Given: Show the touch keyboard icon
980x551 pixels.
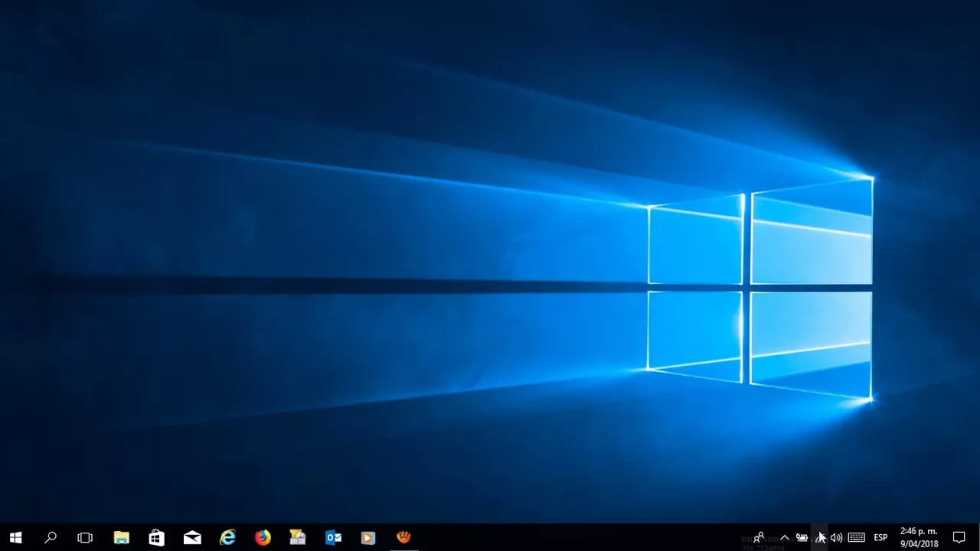Looking at the screenshot, I should 856,538.
